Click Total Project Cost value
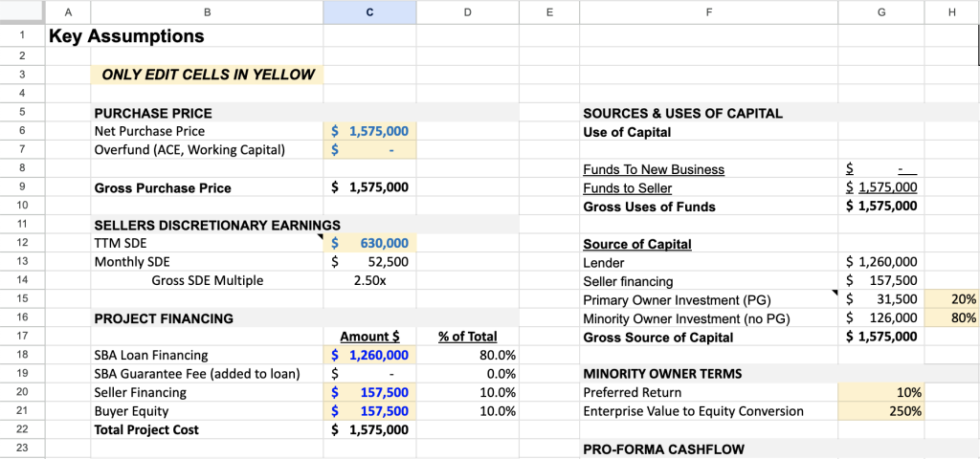 (x=369, y=429)
